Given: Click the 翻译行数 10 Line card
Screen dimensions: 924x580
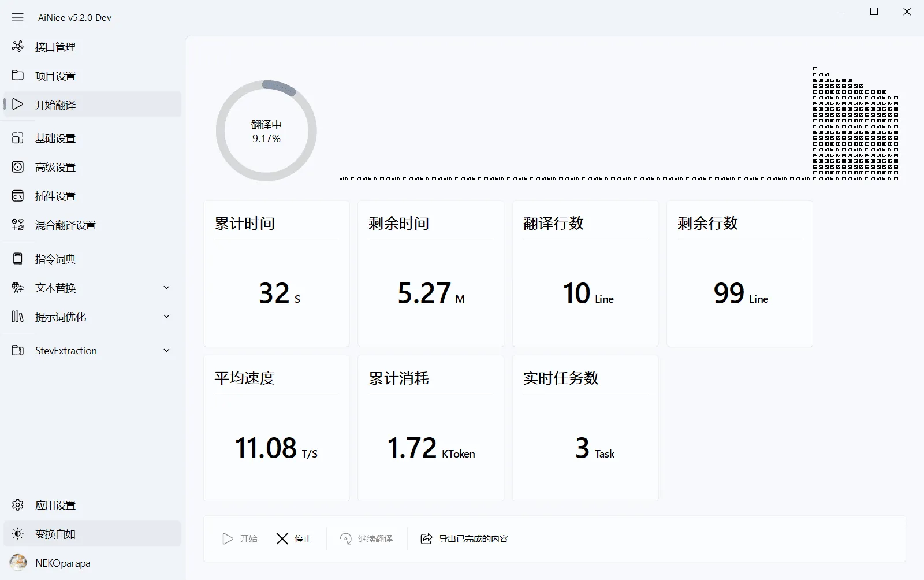Looking at the screenshot, I should tap(585, 274).
